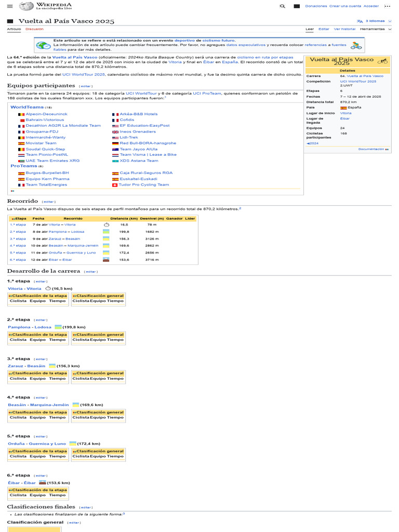
Task: Open Bahrain-Victorious team page
Action: (x=45, y=120)
